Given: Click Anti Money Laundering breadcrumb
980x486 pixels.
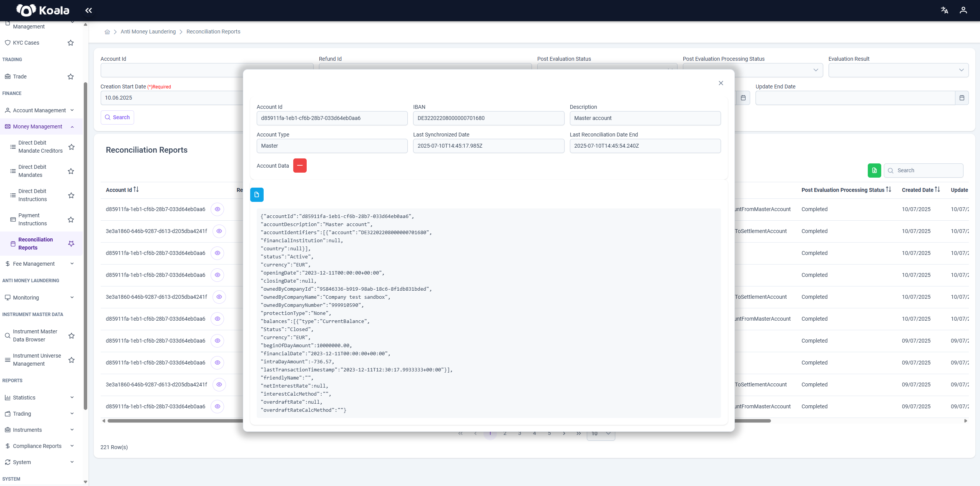Looking at the screenshot, I should click(x=148, y=32).
